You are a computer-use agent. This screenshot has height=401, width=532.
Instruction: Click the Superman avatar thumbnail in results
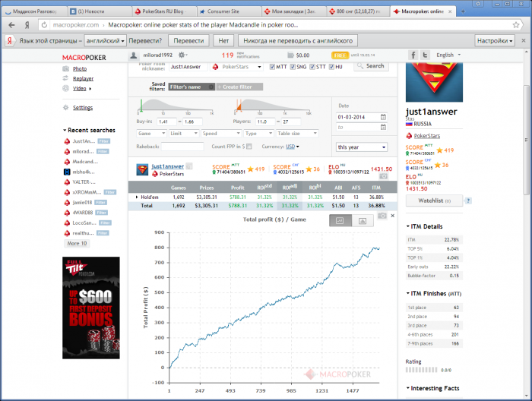click(143, 170)
